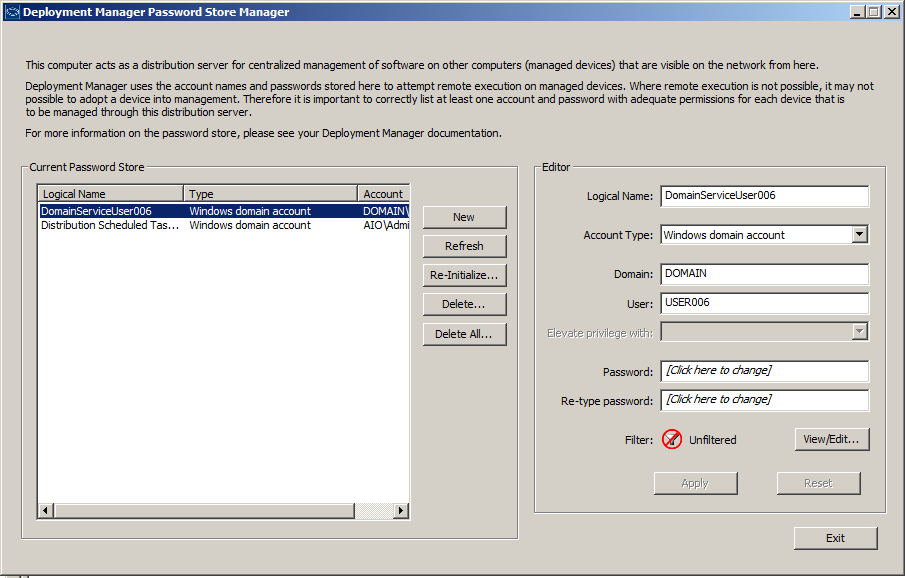Sort list by Type column header
The height and width of the screenshot is (578, 906).
pos(270,194)
